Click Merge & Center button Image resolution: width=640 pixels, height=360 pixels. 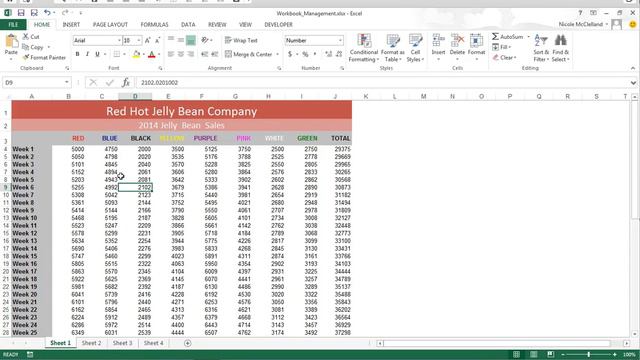point(249,54)
